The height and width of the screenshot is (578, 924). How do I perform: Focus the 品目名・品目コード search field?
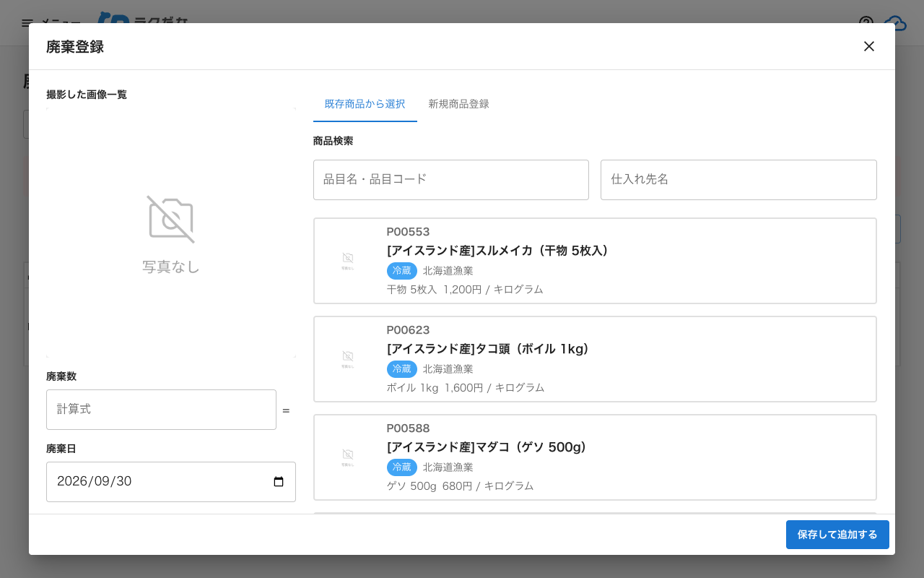click(x=451, y=180)
